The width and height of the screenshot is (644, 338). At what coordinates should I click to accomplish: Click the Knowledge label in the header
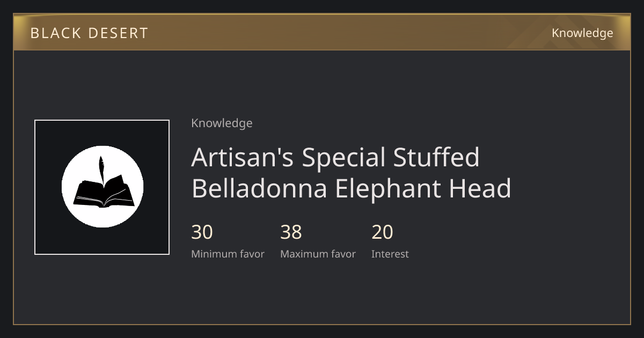coord(582,33)
